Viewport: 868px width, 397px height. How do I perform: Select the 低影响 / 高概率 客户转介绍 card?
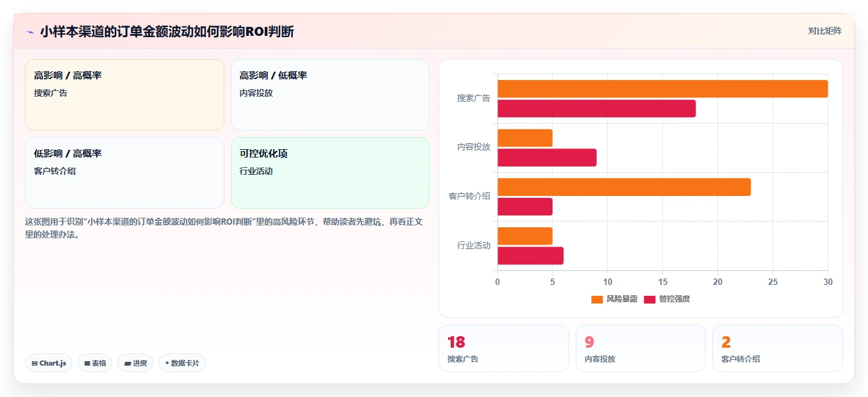(124, 173)
